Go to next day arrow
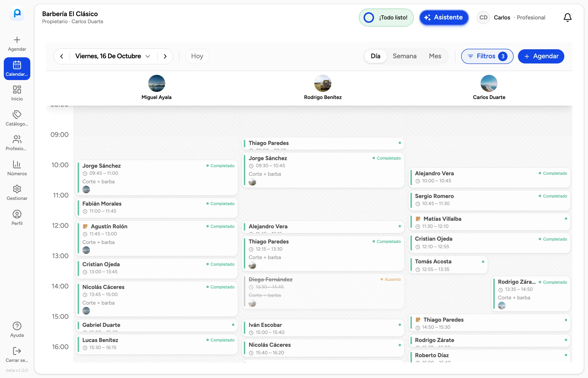Screen dimensions: 588x378 pyautogui.click(x=165, y=56)
